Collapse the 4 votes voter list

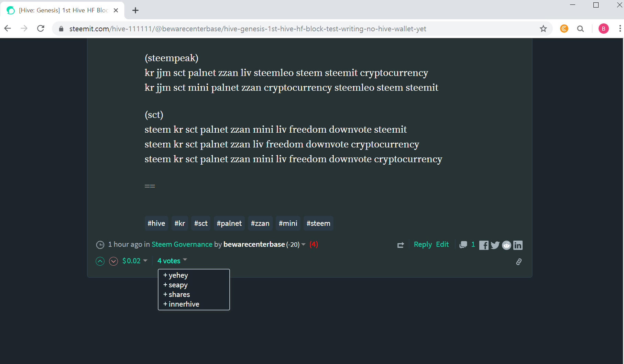pos(172,261)
